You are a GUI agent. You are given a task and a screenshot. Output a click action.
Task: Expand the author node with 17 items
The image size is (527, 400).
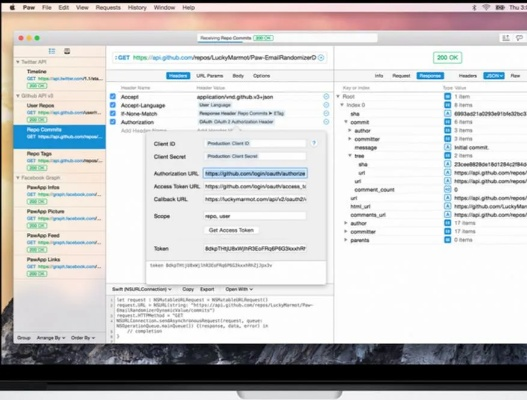[346, 223]
